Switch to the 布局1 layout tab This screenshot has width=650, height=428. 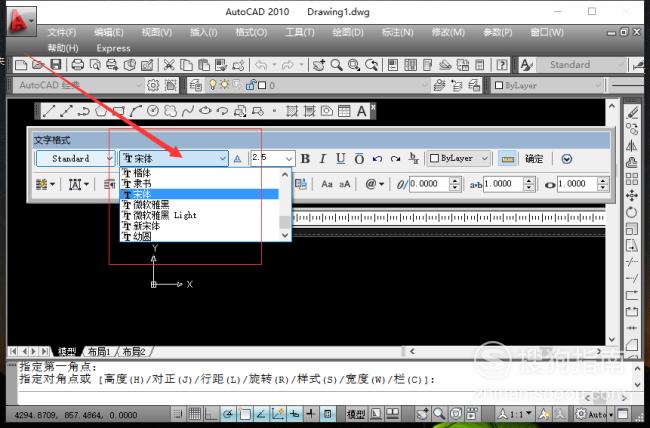coord(99,352)
